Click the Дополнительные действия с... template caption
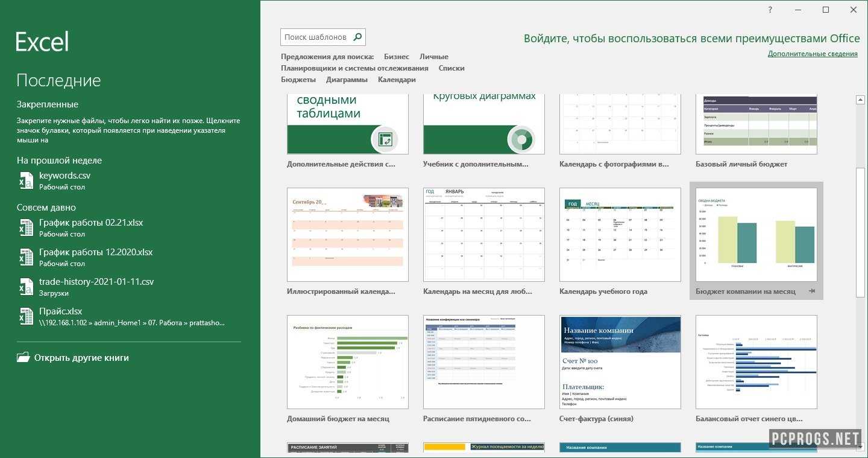Viewport: 868px width, 458px height. (341, 164)
